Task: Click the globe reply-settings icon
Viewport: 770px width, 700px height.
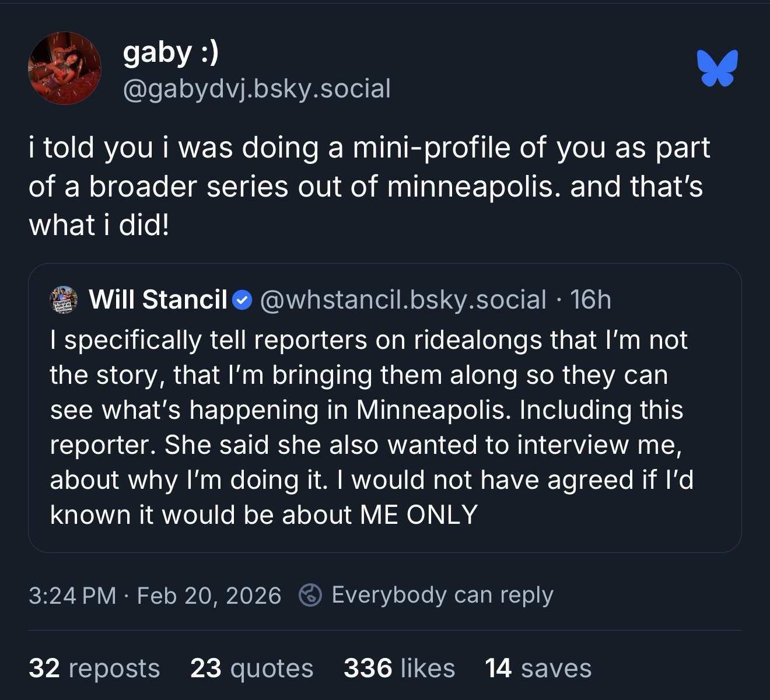Action: click(x=310, y=595)
